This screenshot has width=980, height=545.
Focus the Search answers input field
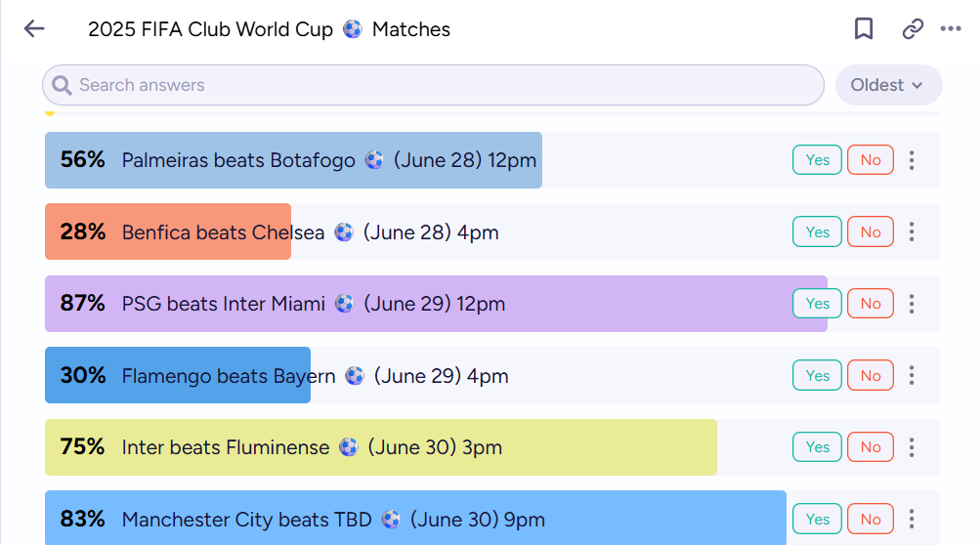(x=440, y=85)
